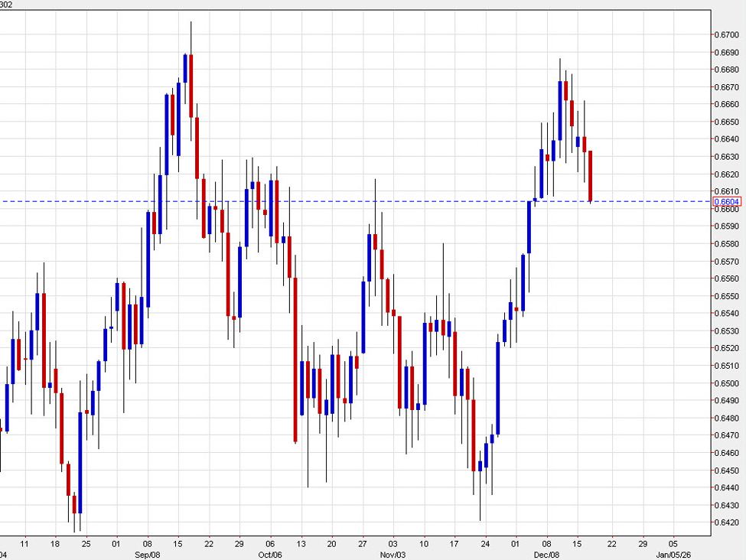Click the 0.6450 price axis label
Screen dimensions: 746x560
[x=725, y=470]
